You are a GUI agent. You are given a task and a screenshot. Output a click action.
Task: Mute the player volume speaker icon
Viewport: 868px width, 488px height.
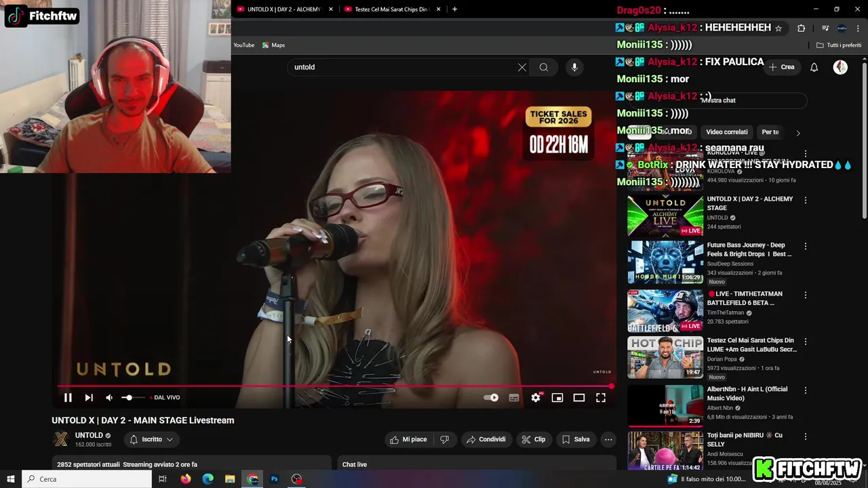pyautogui.click(x=109, y=398)
